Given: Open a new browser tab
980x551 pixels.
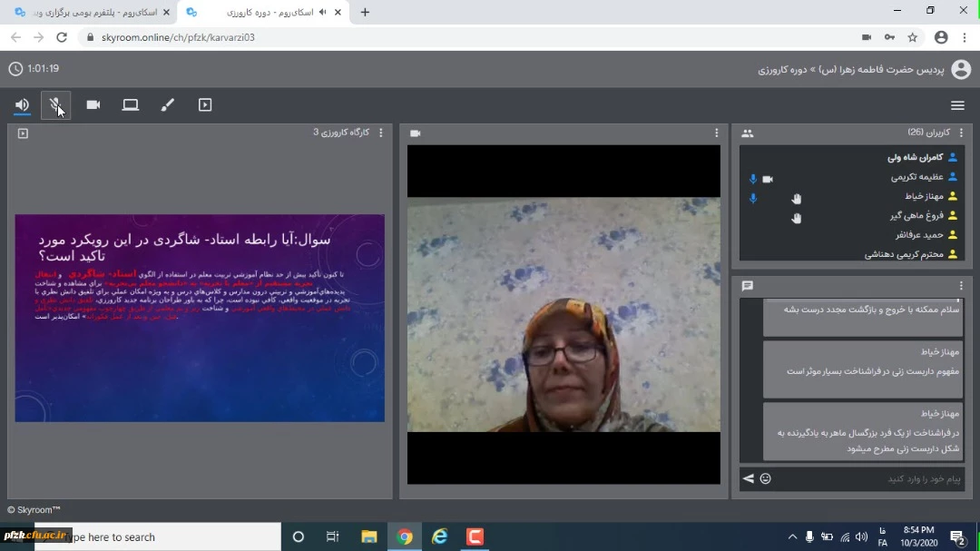Looking at the screenshot, I should pos(365,12).
